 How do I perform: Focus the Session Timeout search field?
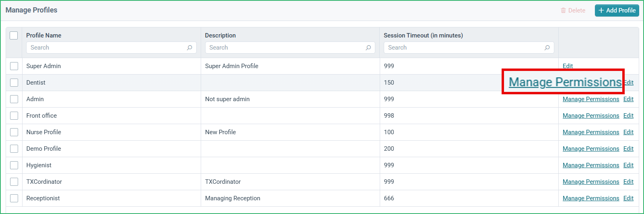[x=469, y=48]
